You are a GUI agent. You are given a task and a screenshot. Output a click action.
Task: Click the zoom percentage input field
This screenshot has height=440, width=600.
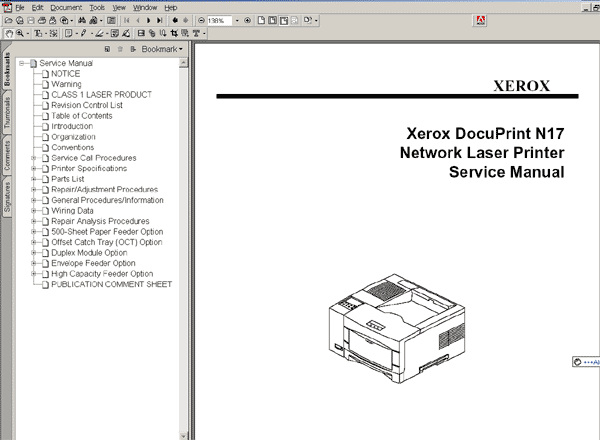[x=219, y=20]
